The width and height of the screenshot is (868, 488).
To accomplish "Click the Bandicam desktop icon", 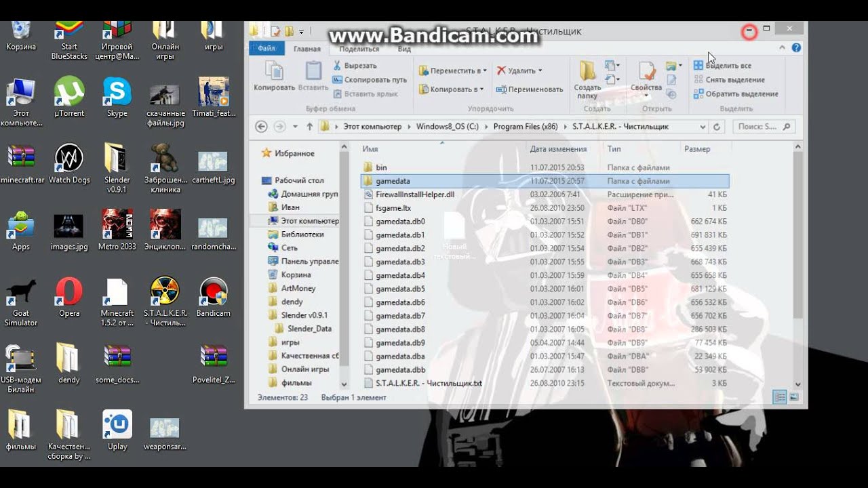I will tap(214, 298).
